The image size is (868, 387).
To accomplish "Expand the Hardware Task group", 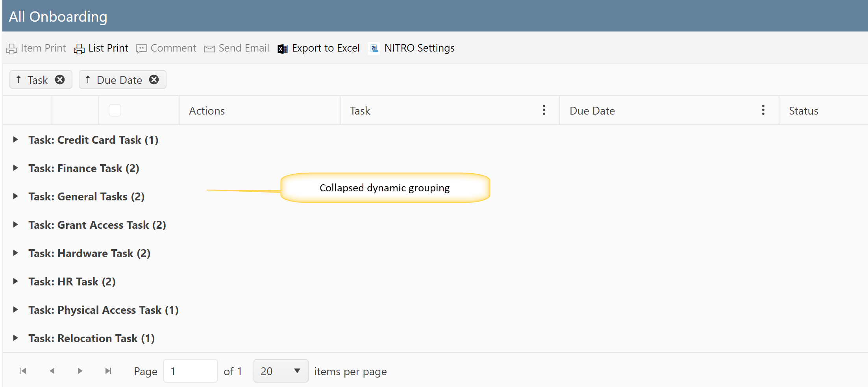I will click(15, 253).
